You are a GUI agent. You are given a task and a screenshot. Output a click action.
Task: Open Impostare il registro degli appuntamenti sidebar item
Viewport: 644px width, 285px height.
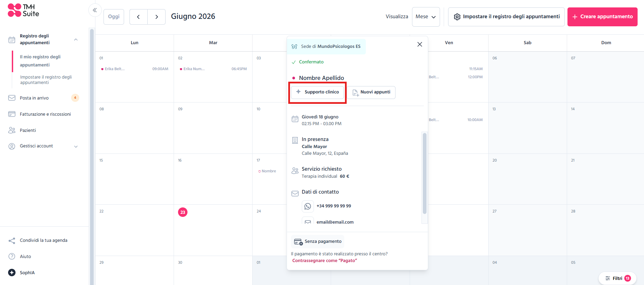[x=46, y=80]
